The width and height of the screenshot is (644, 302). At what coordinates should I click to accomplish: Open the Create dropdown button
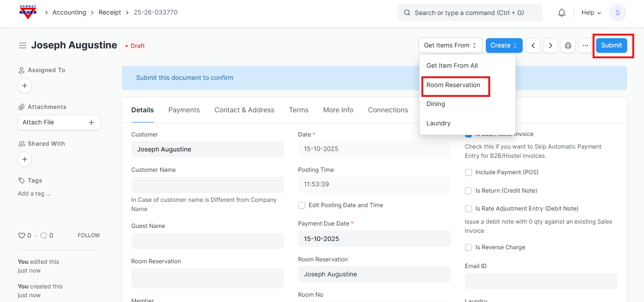[504, 45]
